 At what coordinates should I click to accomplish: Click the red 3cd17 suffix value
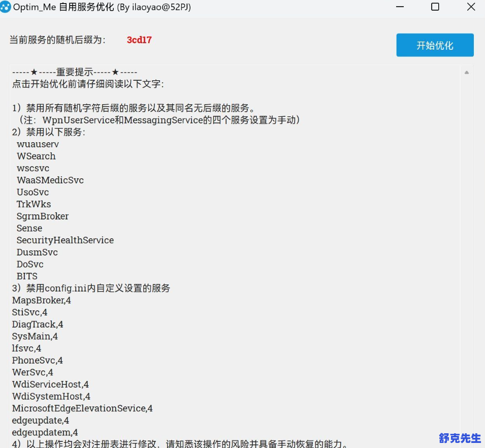(x=139, y=40)
